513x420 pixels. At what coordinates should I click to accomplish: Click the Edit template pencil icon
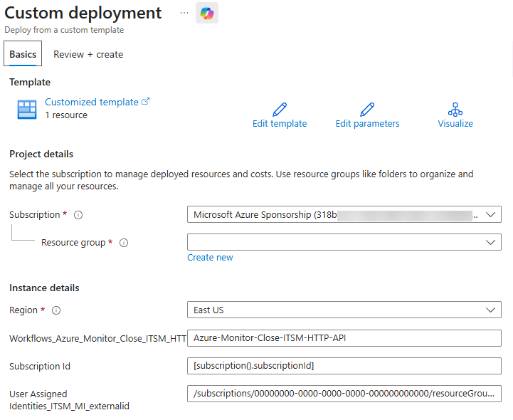coord(280,110)
